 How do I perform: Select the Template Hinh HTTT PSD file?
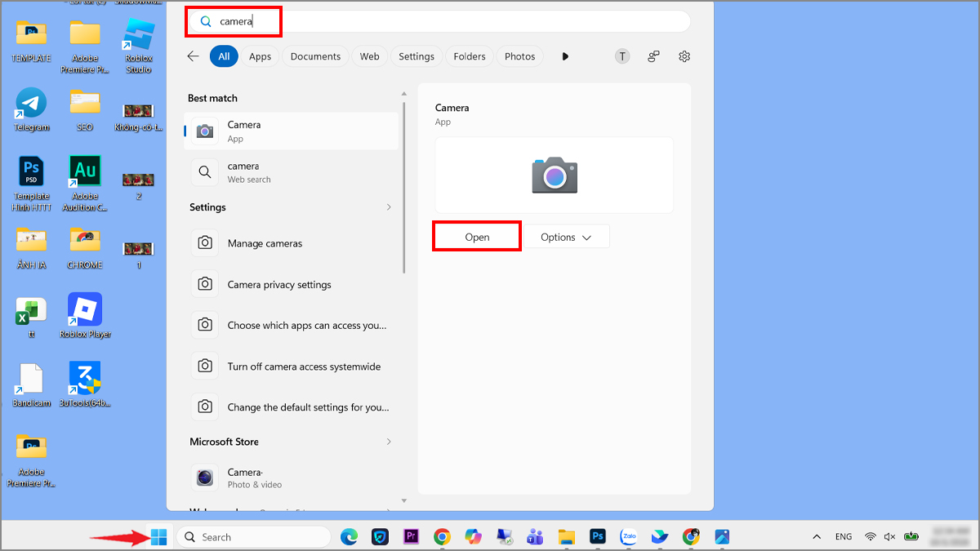(x=31, y=183)
